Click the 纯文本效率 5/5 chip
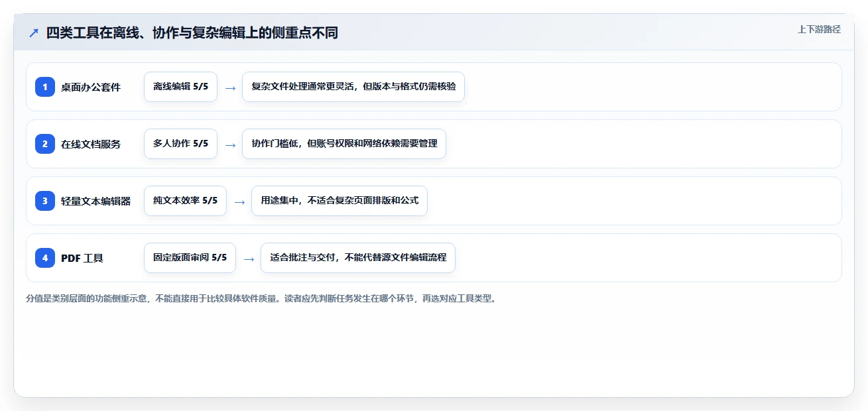The width and height of the screenshot is (868, 411). point(185,201)
